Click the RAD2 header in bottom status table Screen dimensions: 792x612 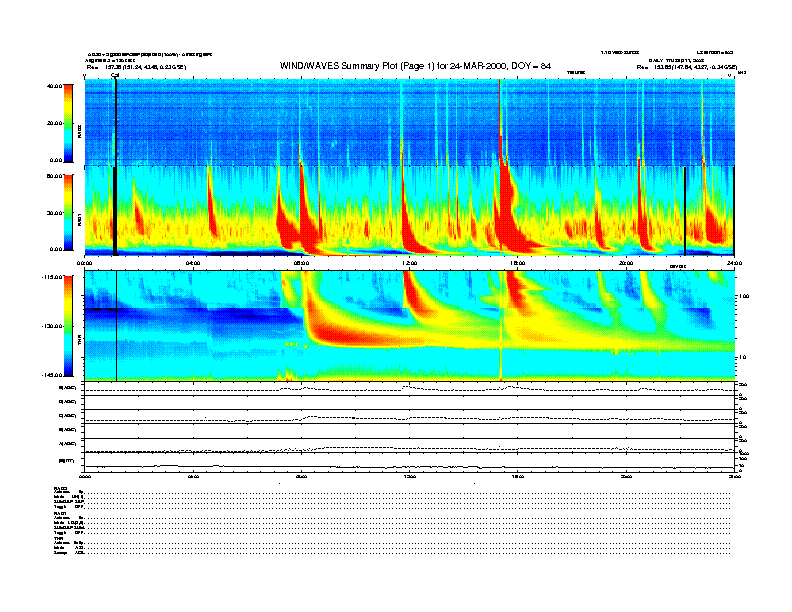[x=60, y=488]
